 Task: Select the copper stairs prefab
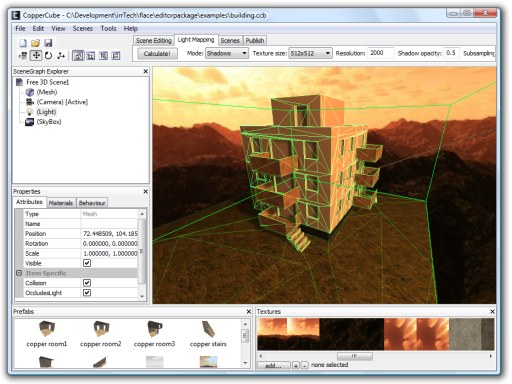pyautogui.click(x=208, y=334)
